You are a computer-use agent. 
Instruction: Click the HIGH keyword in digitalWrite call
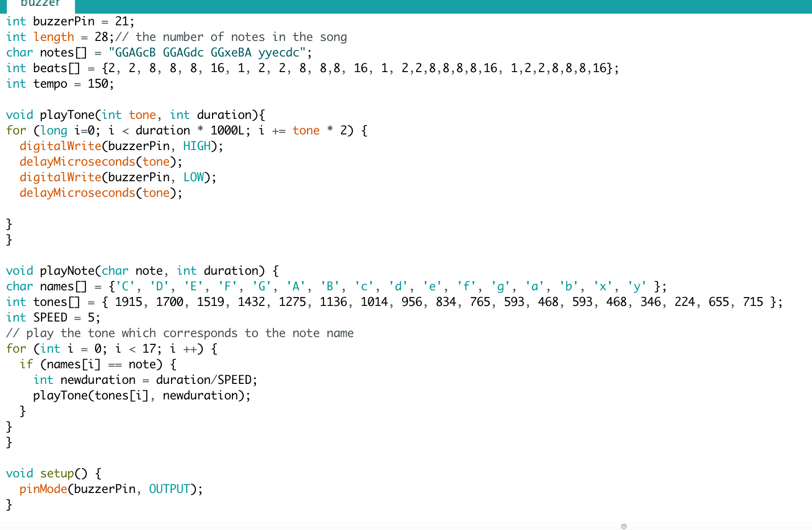click(x=197, y=146)
